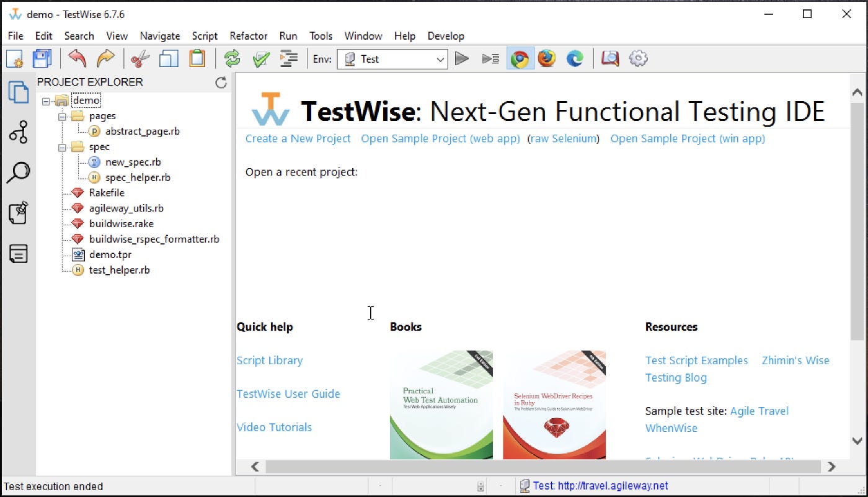Refresh the Project Explorer panel

221,83
